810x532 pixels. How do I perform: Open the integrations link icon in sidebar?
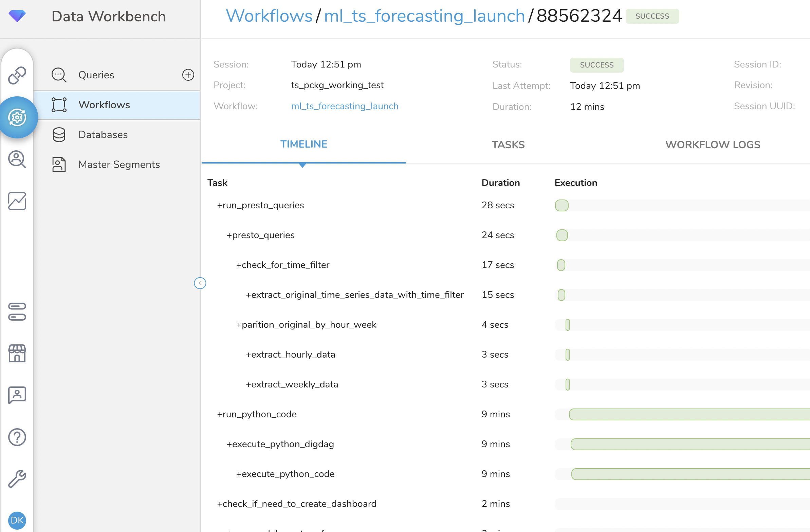point(17,75)
